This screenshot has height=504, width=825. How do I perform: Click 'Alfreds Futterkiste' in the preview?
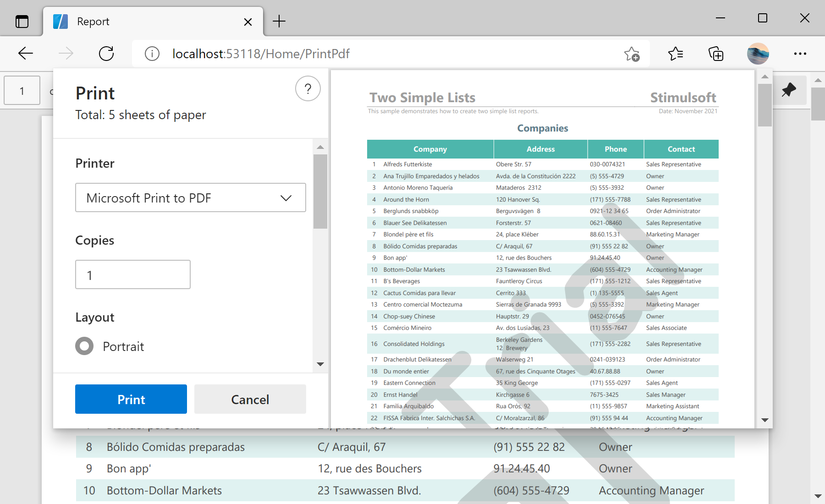tap(407, 164)
